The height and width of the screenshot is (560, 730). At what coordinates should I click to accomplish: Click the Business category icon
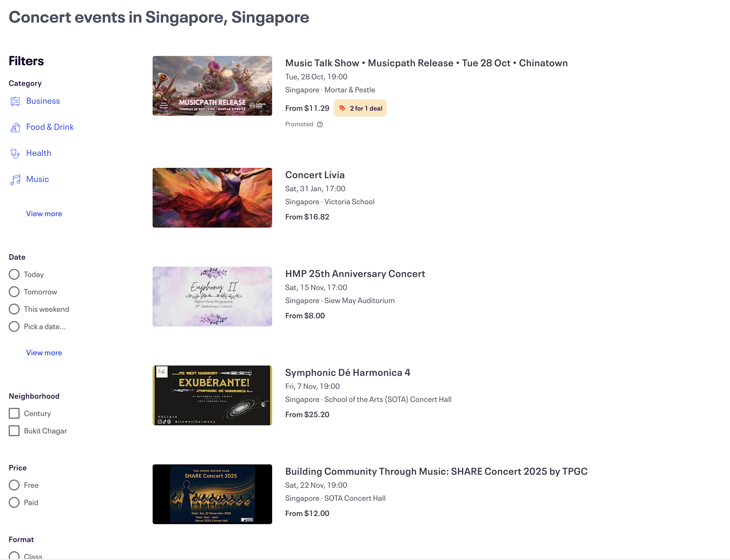(x=15, y=101)
